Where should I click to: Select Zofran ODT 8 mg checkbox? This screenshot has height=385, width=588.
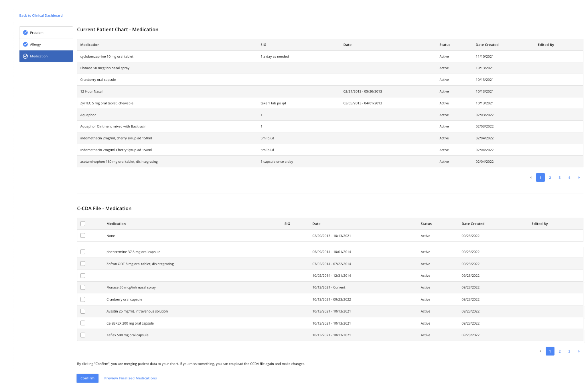pos(83,264)
